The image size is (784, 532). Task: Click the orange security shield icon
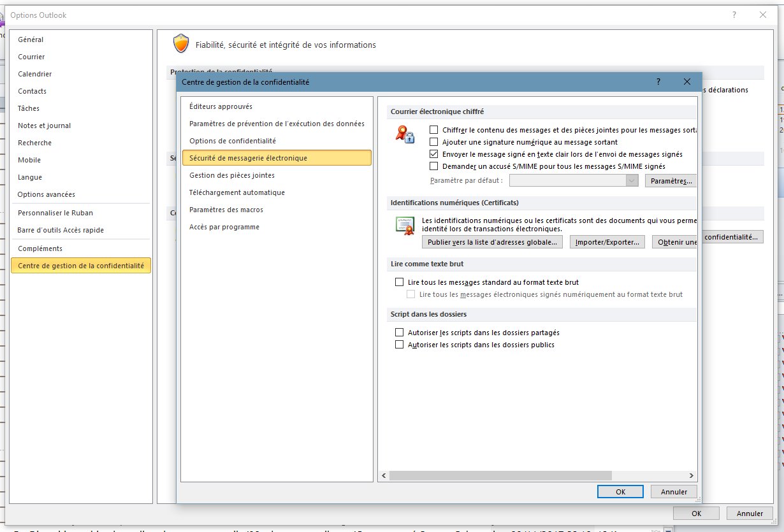(182, 44)
